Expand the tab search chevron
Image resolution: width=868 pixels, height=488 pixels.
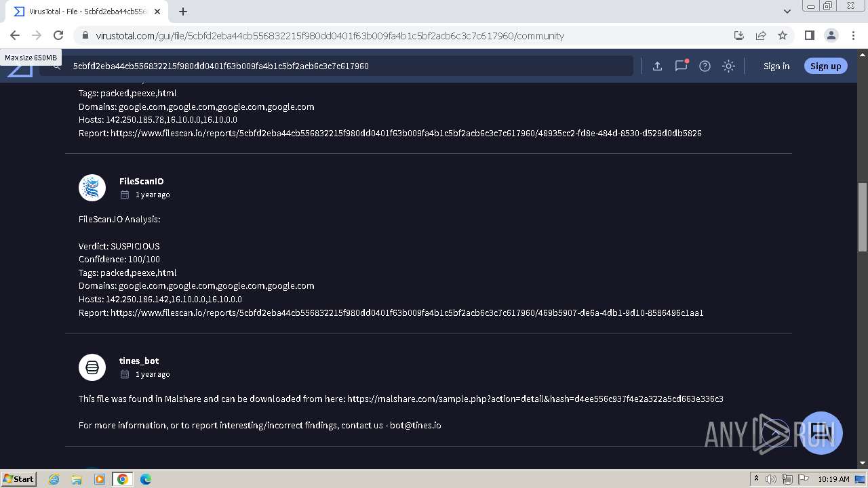coord(787,12)
